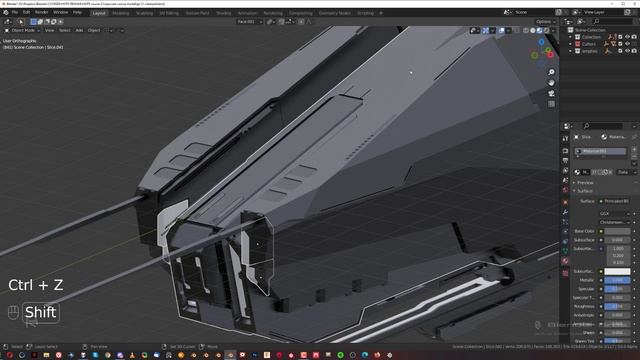Screen dimensions: 640x360
Task: Open the Help menu
Action: click(77, 13)
